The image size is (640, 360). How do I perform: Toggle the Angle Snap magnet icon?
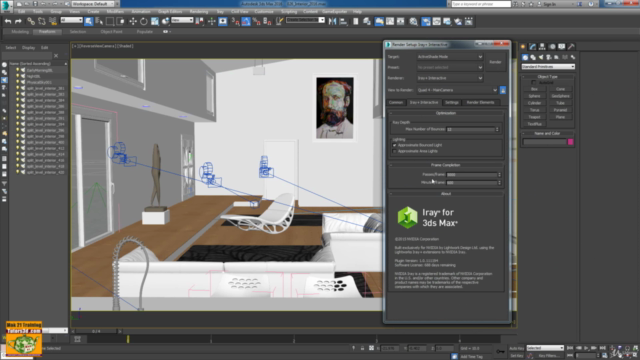click(x=246, y=21)
